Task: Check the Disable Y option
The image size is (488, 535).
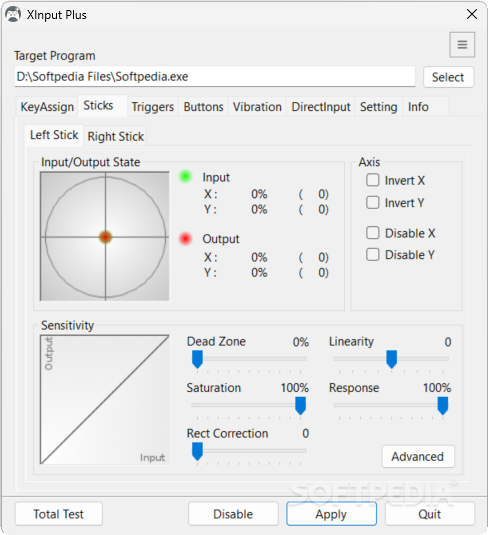Action: point(372,255)
